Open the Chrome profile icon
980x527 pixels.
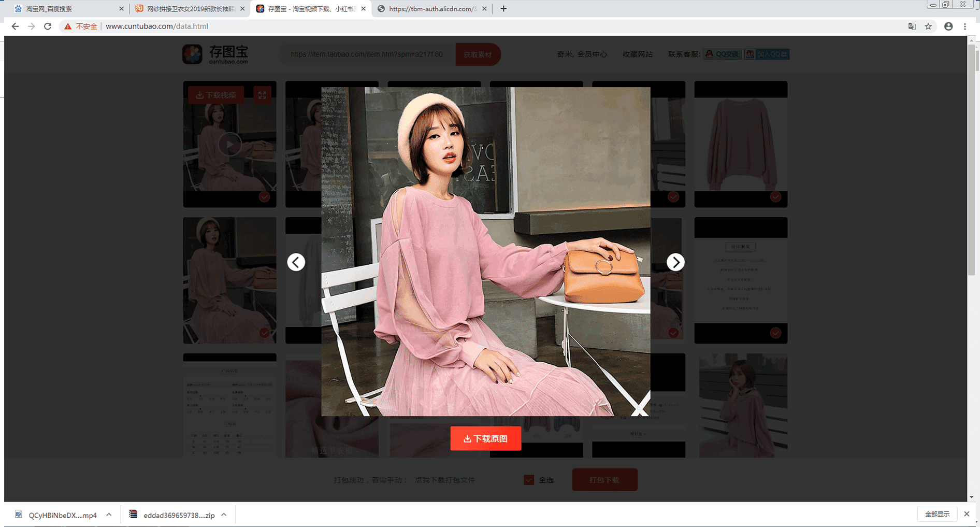coord(948,26)
